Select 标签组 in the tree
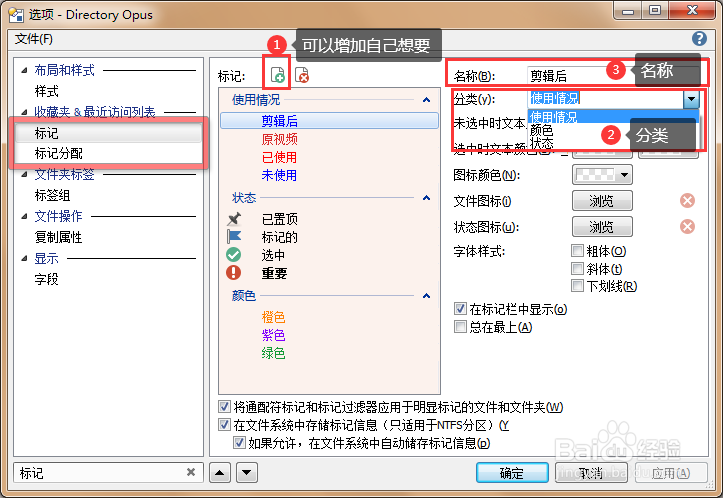 tap(52, 195)
